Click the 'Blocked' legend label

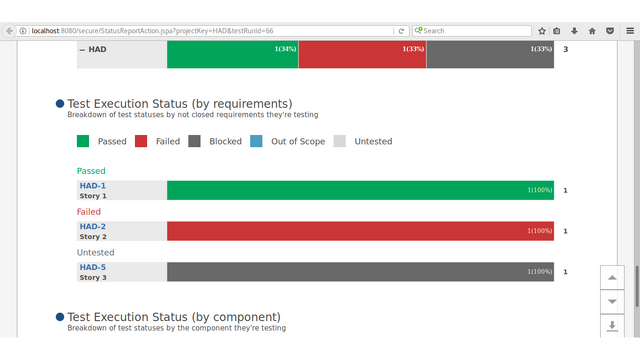click(226, 142)
